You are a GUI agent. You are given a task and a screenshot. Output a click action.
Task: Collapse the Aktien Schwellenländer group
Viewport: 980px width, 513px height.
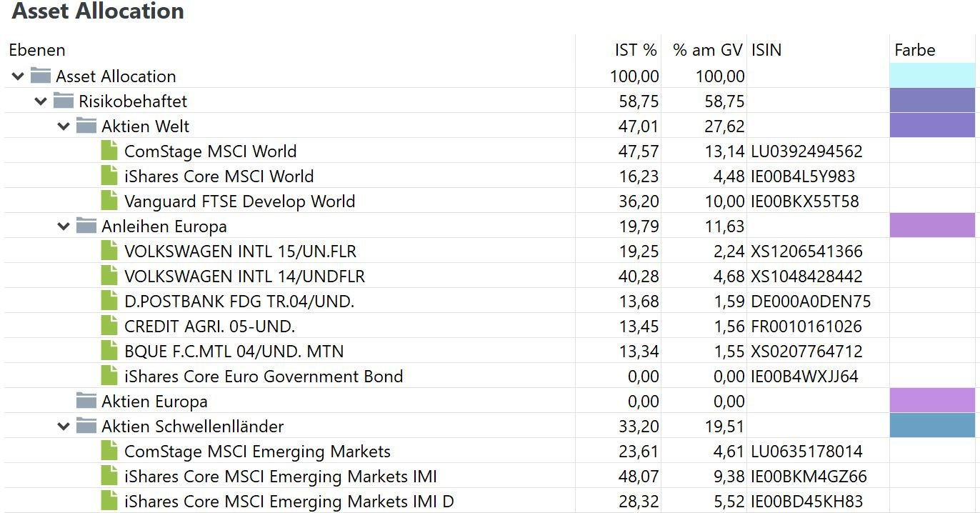tap(64, 427)
